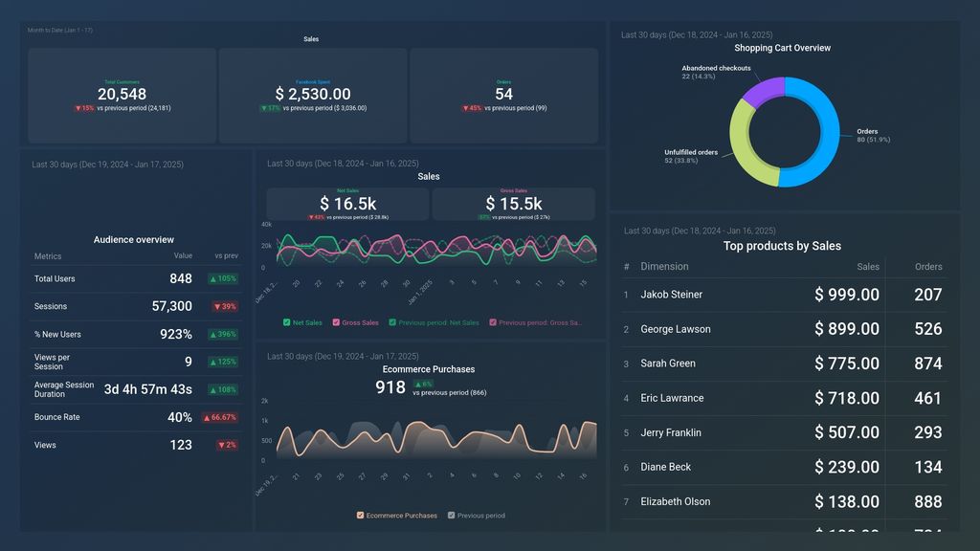Click the Shopping Cart Overview title
This screenshot has height=551, width=980.
tap(783, 48)
